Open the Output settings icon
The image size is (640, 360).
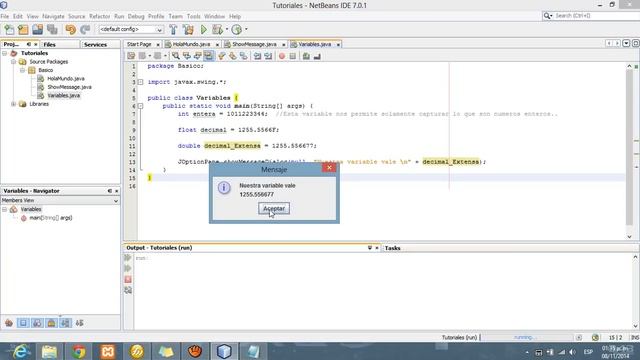(128, 290)
